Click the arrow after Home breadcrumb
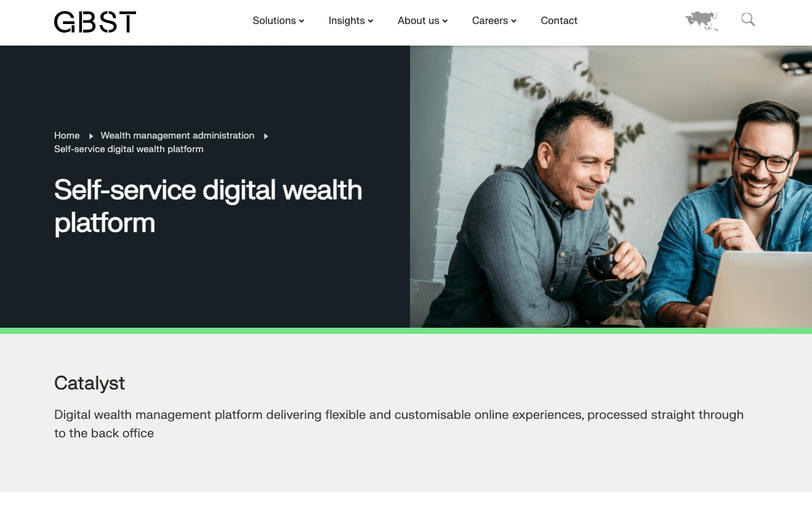812x531 pixels. click(x=90, y=136)
